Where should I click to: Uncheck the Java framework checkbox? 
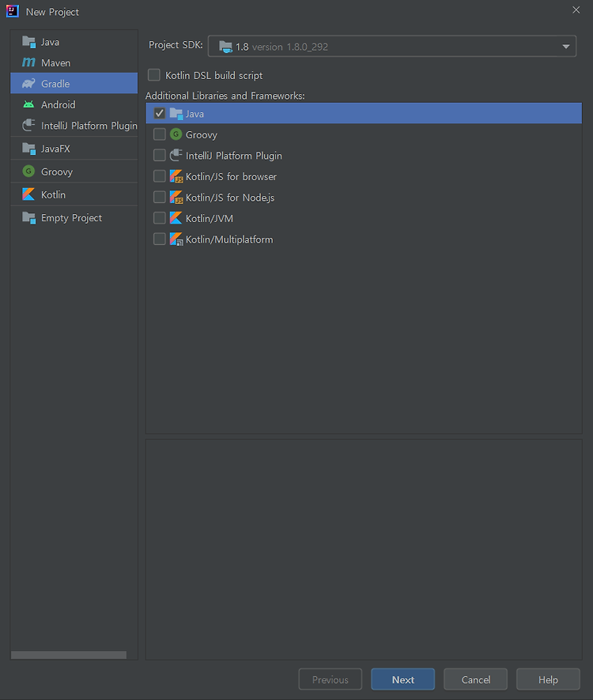click(x=160, y=114)
